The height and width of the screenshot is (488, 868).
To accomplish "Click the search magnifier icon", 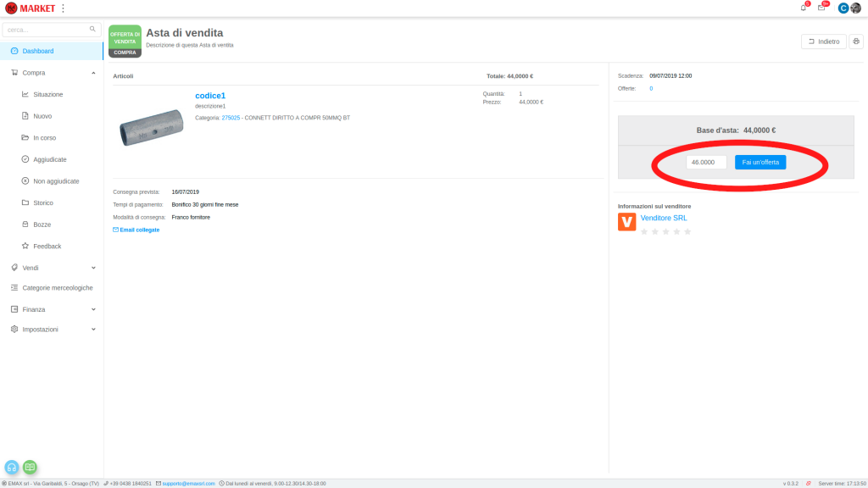I will click(x=92, y=29).
